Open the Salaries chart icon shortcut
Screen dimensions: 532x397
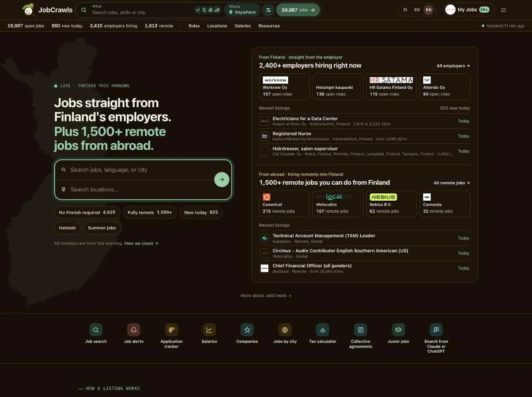tap(209, 330)
